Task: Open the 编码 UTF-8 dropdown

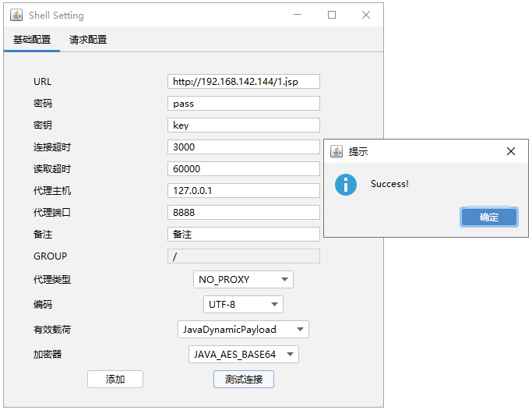Action: (243, 304)
